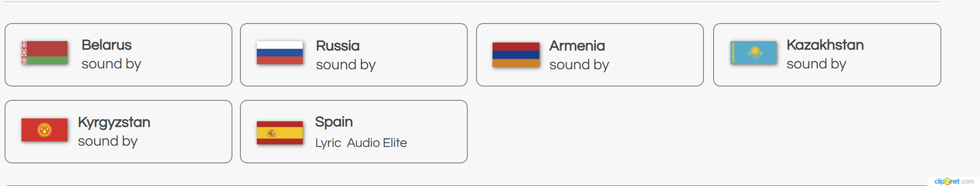The image size is (980, 186).
Task: Click the Russia flag icon
Action: (279, 53)
